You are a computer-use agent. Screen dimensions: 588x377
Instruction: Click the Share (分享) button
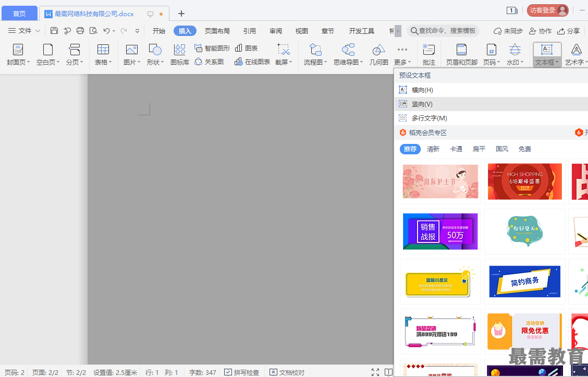point(569,31)
